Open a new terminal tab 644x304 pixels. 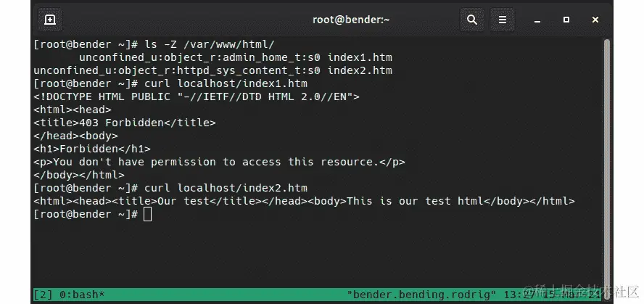click(50, 20)
